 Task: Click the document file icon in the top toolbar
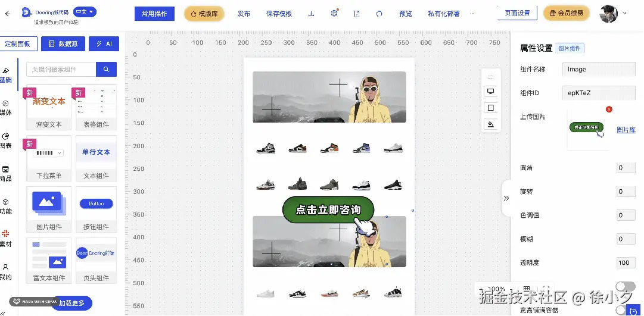[356, 14]
